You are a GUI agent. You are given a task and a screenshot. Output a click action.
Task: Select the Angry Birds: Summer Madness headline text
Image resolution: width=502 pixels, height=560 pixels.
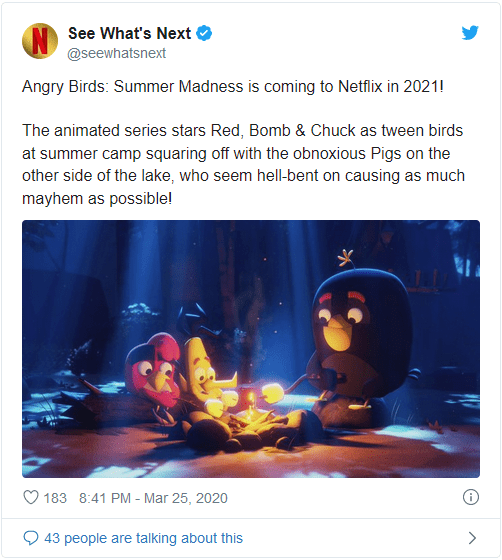pyautogui.click(x=232, y=86)
